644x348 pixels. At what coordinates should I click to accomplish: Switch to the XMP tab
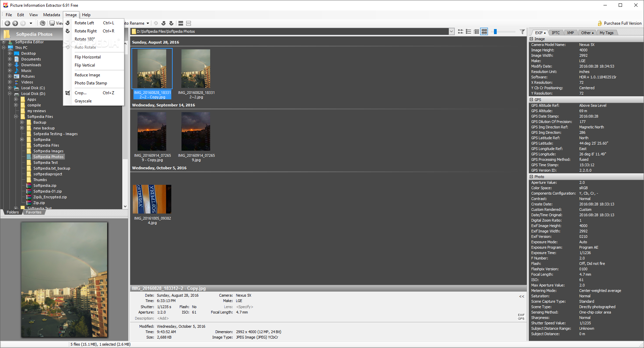[x=570, y=33]
